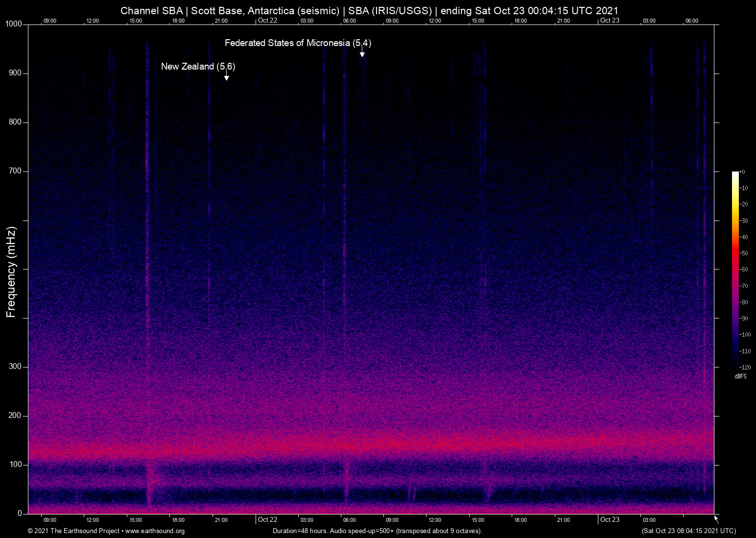
Task: Click the New Zealand (5.6) earthquake arrow marker
Action: click(226, 76)
